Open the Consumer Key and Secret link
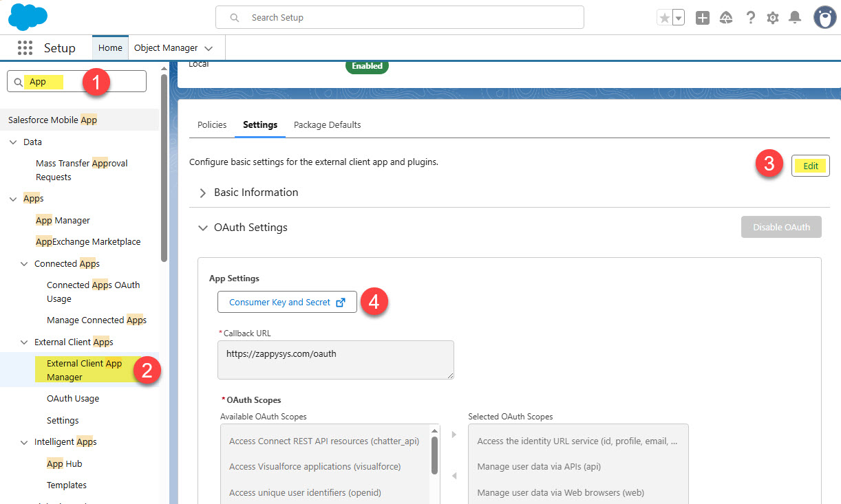841x504 pixels. click(287, 303)
